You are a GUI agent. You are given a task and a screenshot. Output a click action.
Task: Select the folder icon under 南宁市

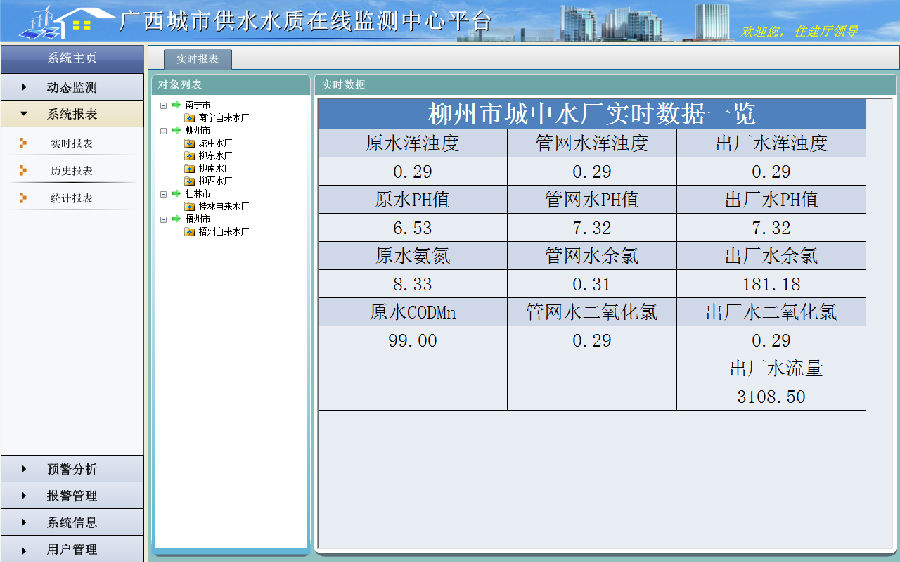[189, 117]
